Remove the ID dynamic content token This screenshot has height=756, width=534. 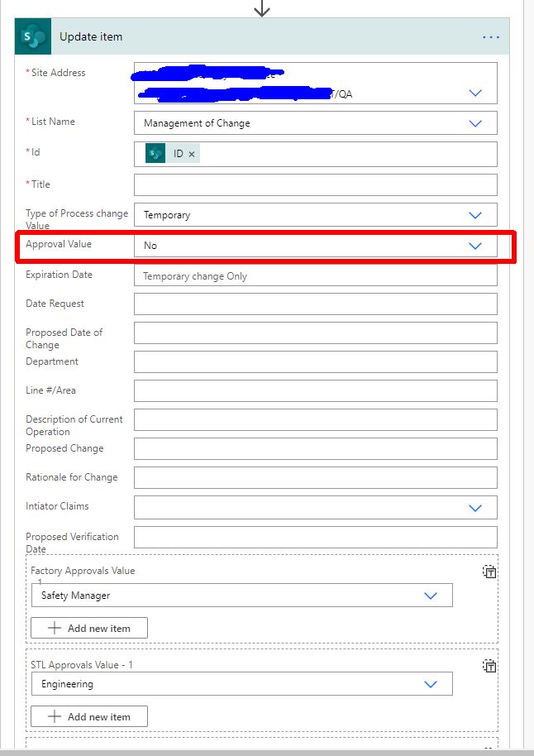point(191,155)
